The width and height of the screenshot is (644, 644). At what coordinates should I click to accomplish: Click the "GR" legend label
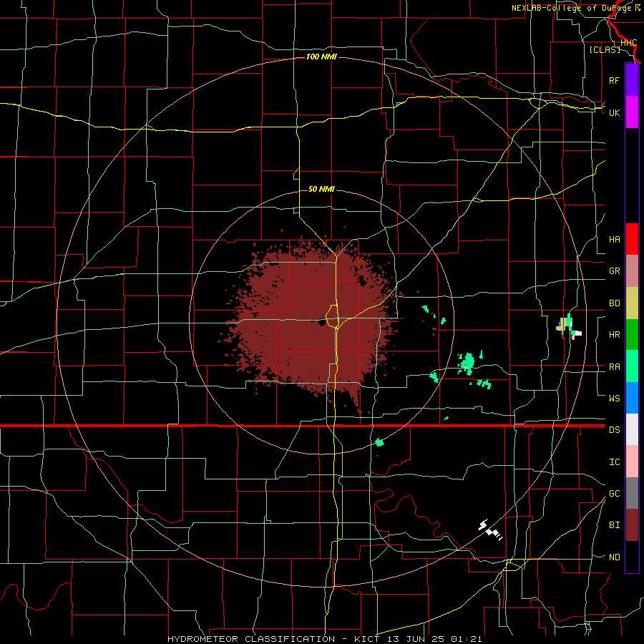614,271
